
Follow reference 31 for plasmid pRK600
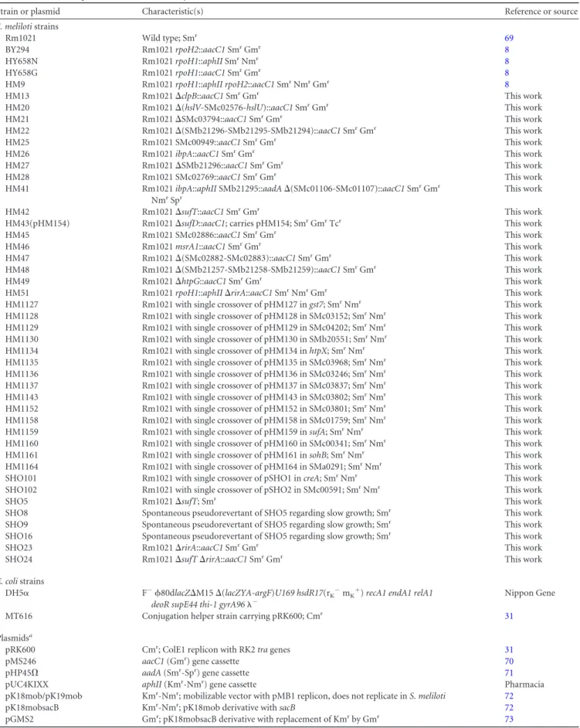509,650
